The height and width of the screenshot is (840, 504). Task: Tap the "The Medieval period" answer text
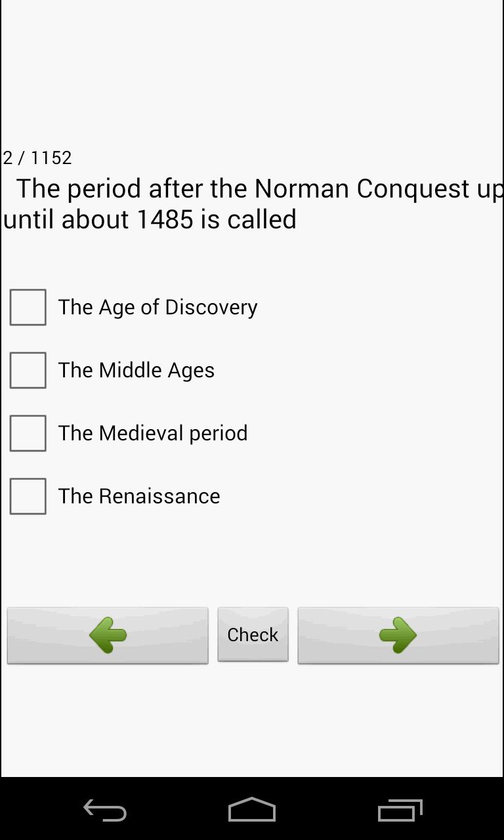[x=153, y=433]
